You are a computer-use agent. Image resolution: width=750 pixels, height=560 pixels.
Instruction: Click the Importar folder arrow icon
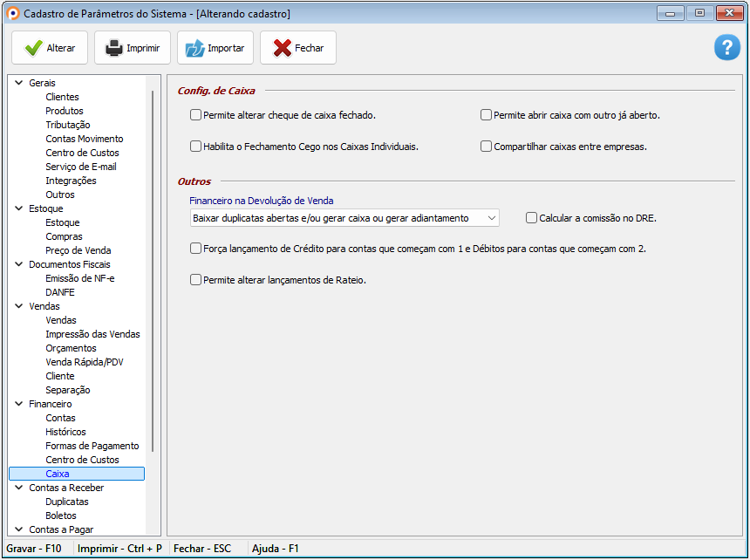pos(194,48)
